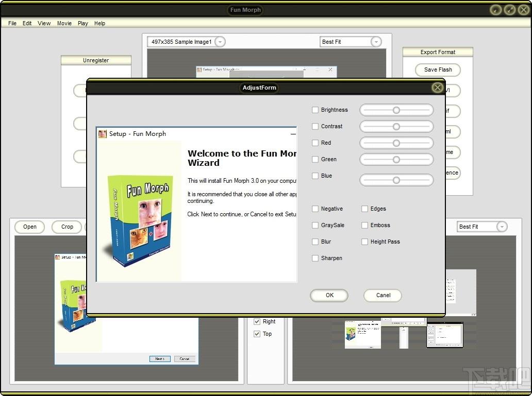532x396 pixels.
Task: Click the Red slider handle
Action: 396,143
